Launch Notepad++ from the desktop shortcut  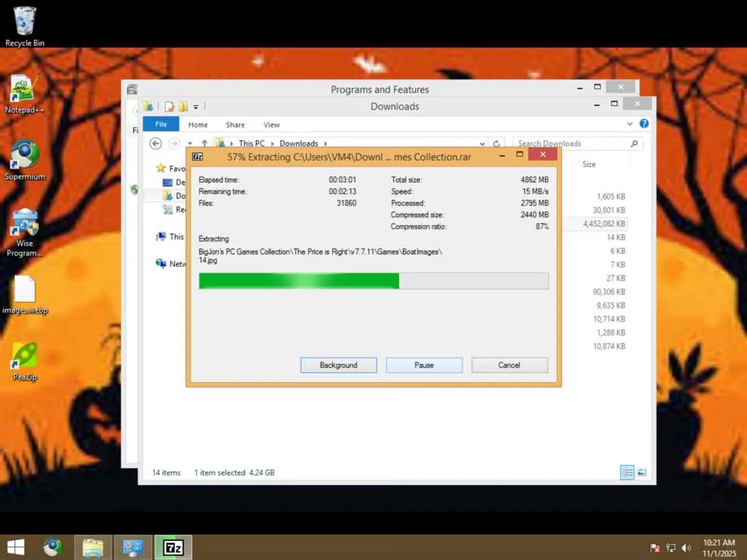[x=24, y=94]
